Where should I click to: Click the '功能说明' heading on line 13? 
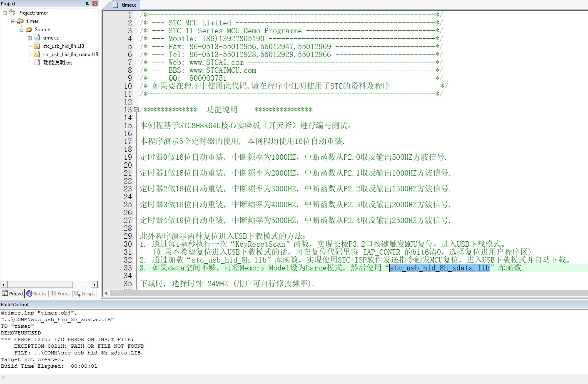pos(222,110)
